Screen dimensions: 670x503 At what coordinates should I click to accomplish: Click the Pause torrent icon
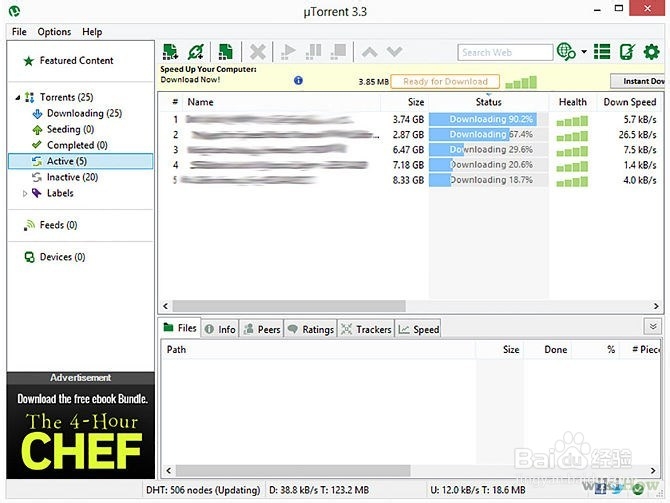314,52
